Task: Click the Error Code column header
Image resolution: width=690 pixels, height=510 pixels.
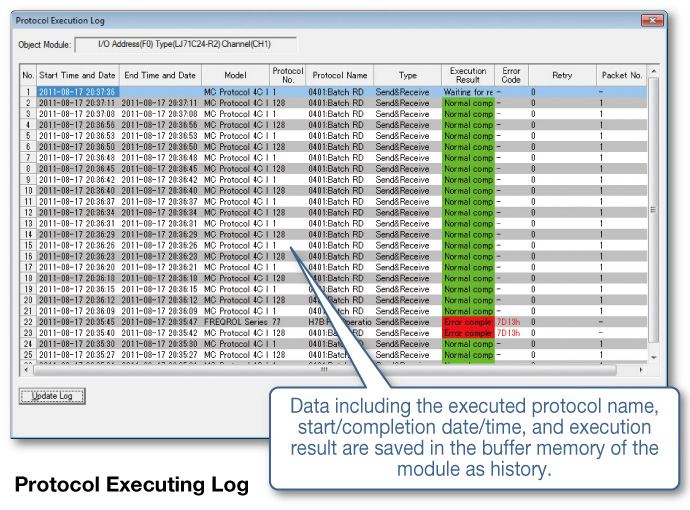Action: pyautogui.click(x=511, y=75)
